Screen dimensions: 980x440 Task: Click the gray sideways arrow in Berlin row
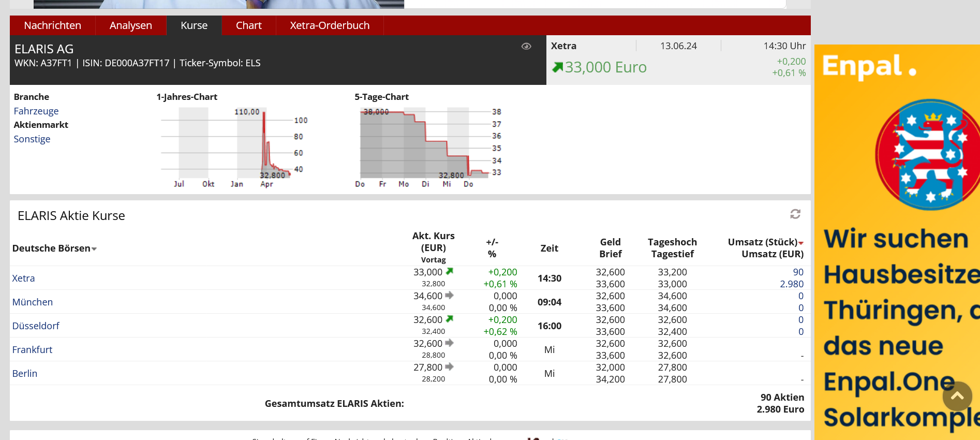(x=449, y=366)
